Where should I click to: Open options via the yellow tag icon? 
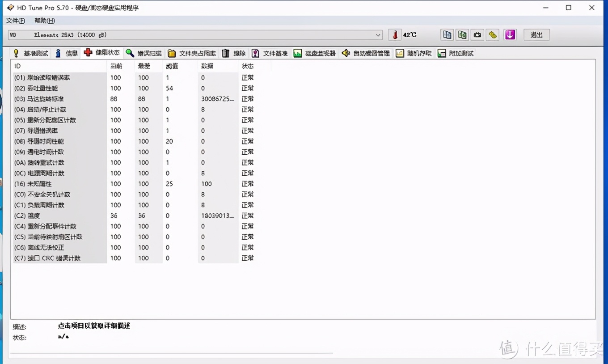pyautogui.click(x=493, y=35)
